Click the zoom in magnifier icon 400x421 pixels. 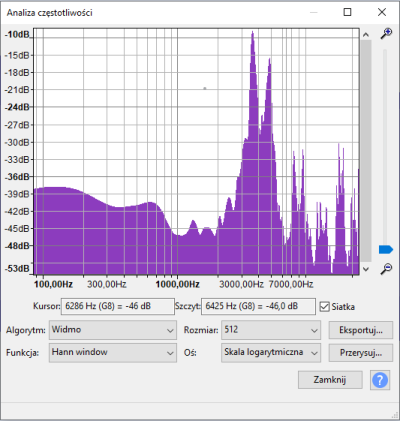(x=386, y=33)
